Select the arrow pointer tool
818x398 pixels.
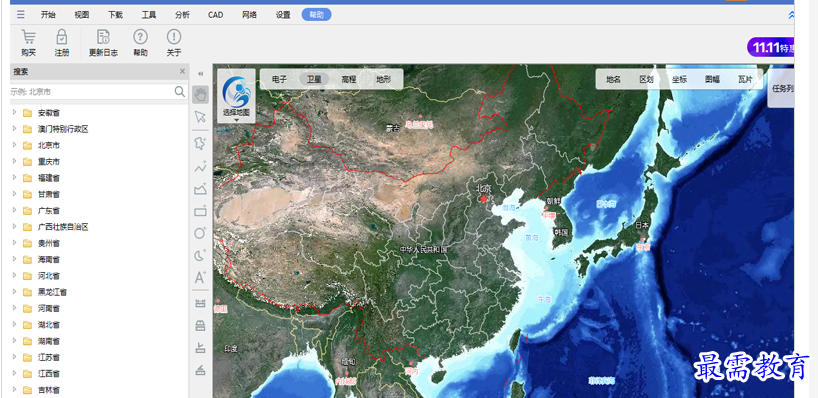pyautogui.click(x=200, y=116)
